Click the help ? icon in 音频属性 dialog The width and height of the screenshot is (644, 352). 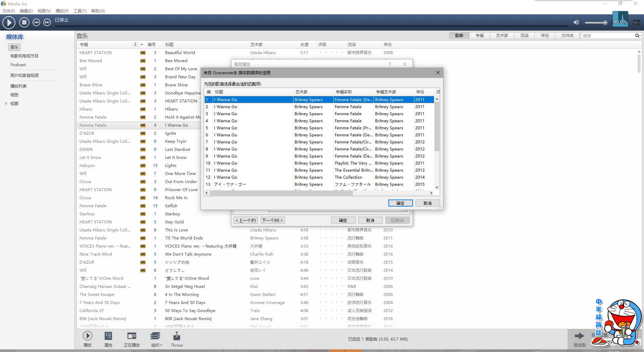click(x=390, y=64)
